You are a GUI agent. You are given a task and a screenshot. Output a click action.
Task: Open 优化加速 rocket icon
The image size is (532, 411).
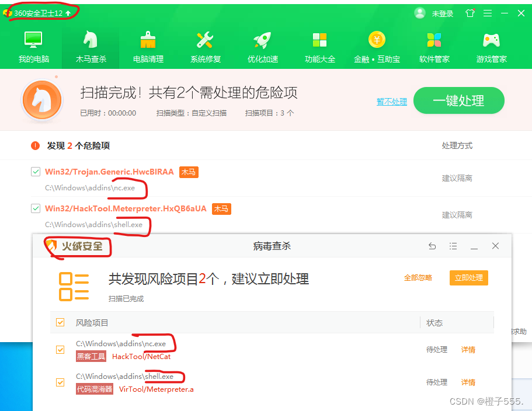click(263, 47)
